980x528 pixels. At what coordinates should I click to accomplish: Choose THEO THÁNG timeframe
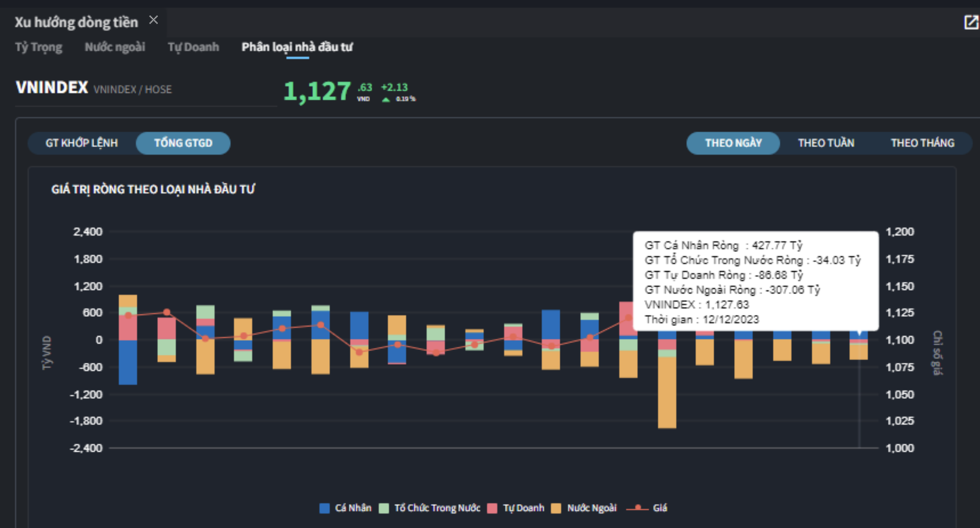tap(922, 143)
